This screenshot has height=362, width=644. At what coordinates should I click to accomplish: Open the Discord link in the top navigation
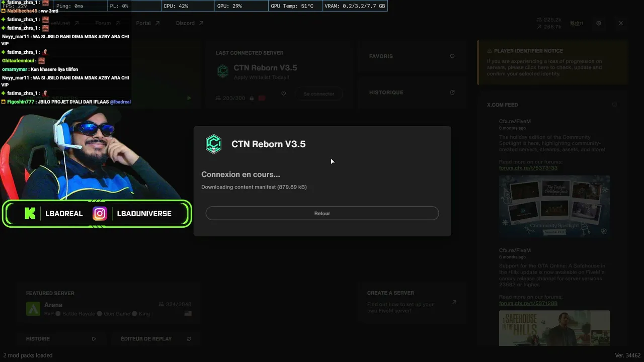click(x=185, y=23)
